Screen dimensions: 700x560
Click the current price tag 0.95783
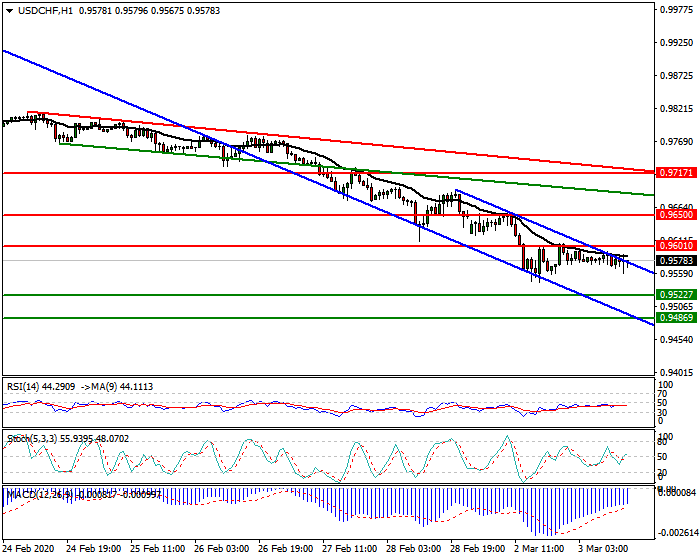pyautogui.click(x=676, y=261)
